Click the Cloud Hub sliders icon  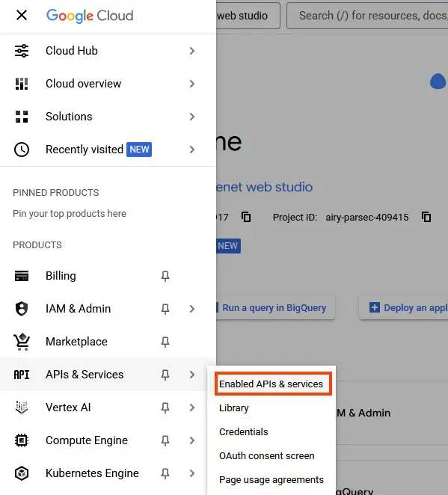pyautogui.click(x=22, y=51)
